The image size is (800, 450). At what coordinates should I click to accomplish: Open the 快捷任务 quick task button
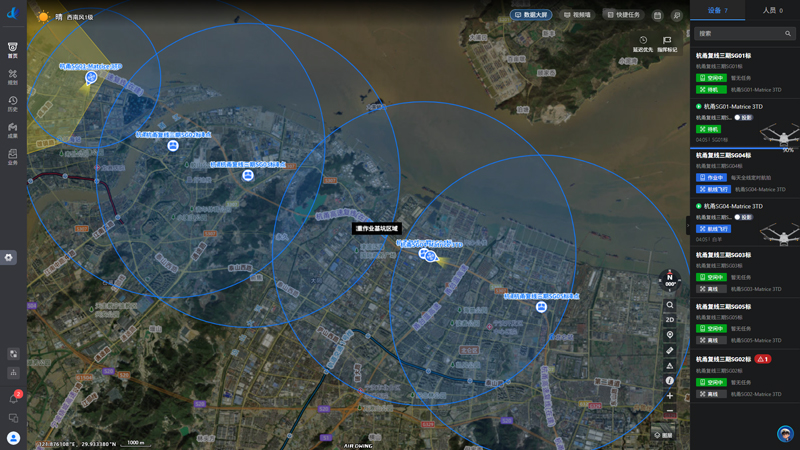click(x=623, y=15)
